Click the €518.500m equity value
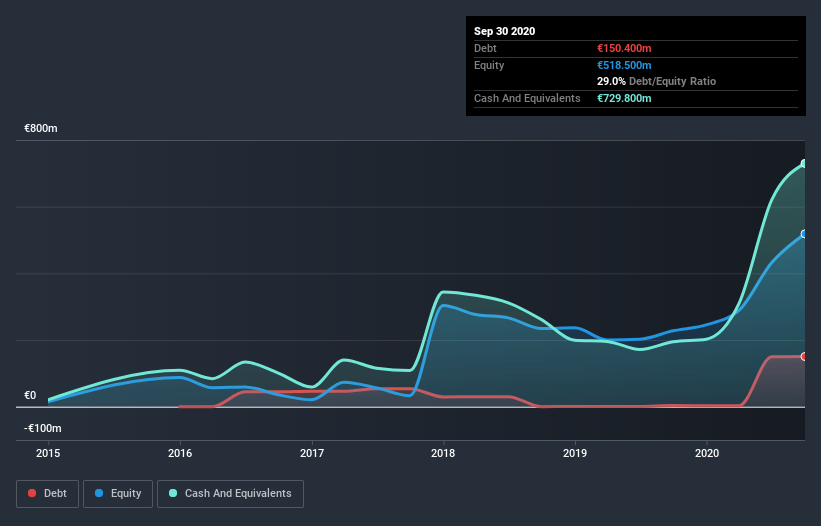The height and width of the screenshot is (526, 821). [x=624, y=65]
